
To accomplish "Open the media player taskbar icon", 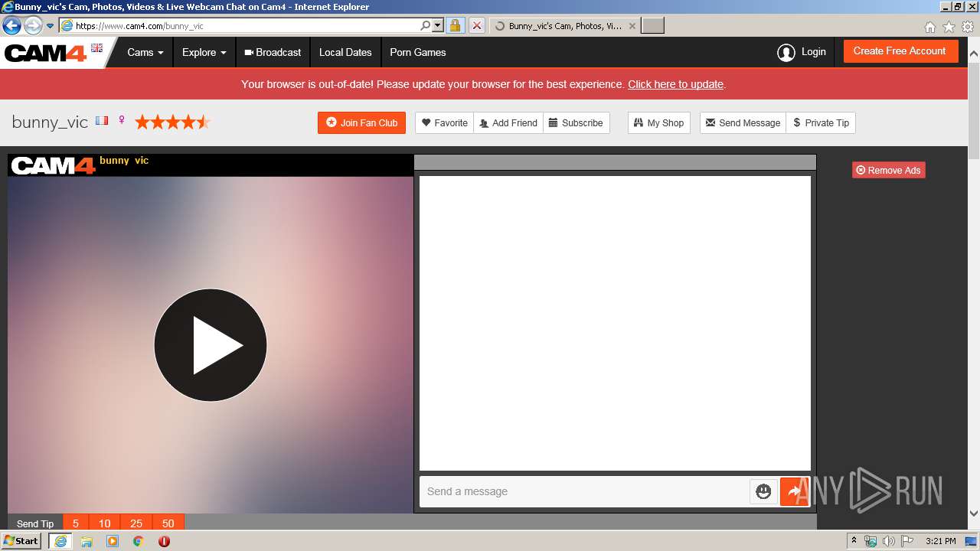I will [113, 541].
